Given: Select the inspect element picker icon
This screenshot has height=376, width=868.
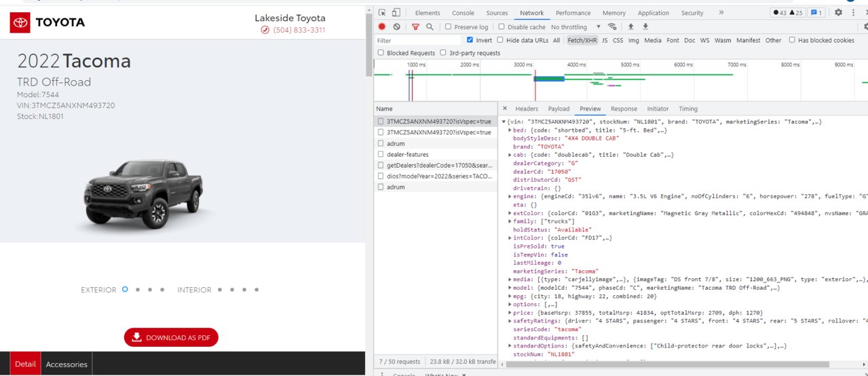Looking at the screenshot, I should (x=382, y=13).
